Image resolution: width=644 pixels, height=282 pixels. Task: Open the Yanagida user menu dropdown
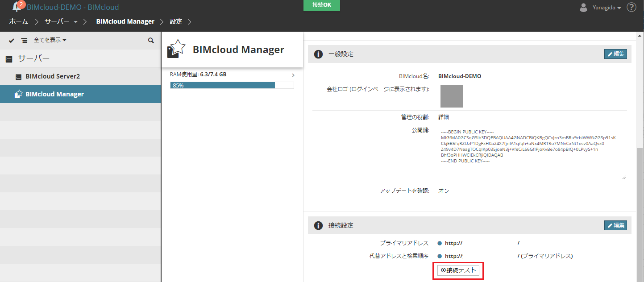[x=607, y=8]
